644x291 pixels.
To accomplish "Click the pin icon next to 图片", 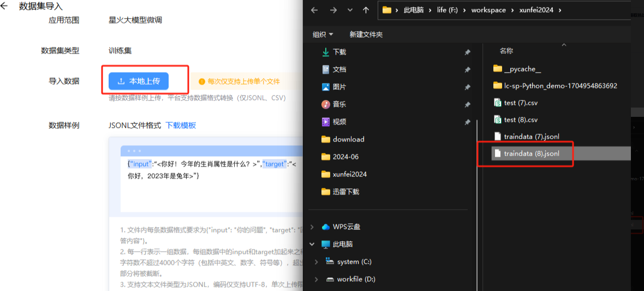I will 467,87.
